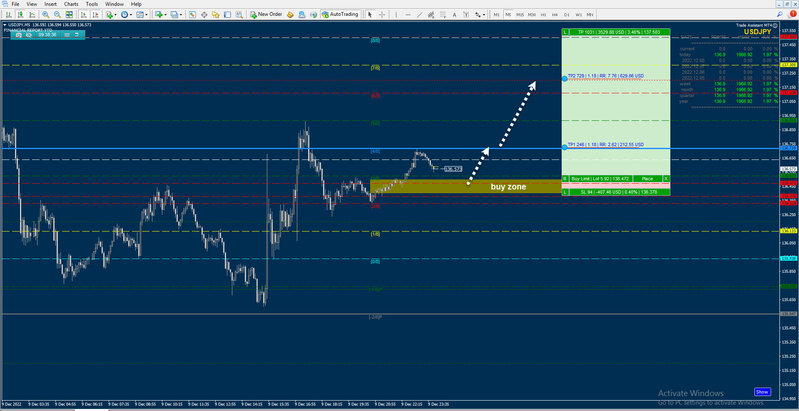Switch to the M1 timeframe

tap(496, 15)
